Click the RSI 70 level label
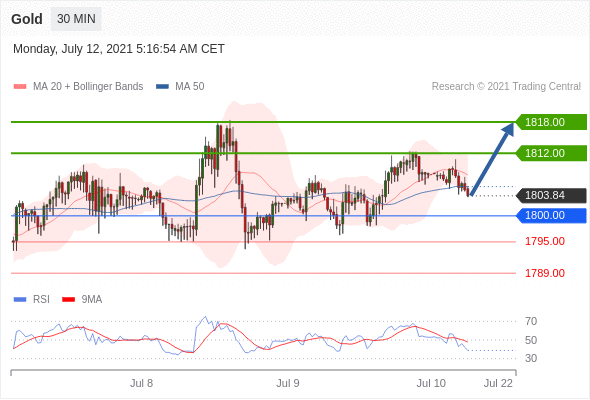This screenshot has height=400, width=590. tap(531, 321)
